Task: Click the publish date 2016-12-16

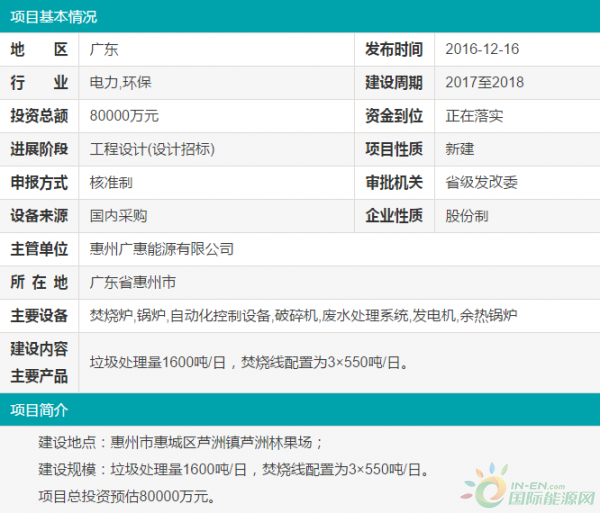Action: [484, 49]
